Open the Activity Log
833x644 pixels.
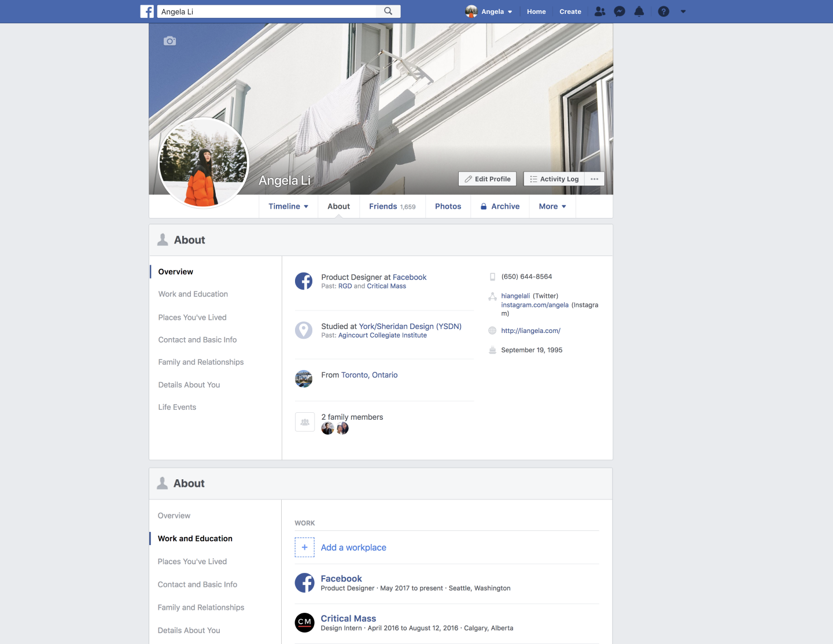[554, 179]
